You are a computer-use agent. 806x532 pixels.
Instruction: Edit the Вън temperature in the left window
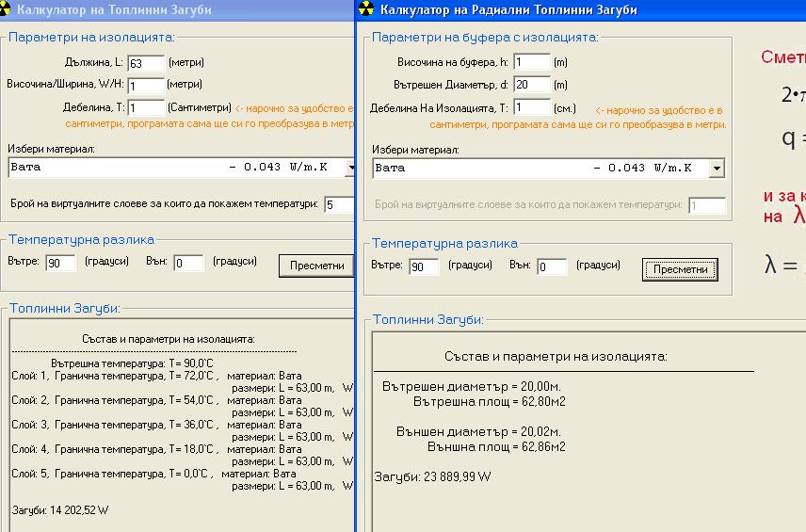tap(188, 264)
